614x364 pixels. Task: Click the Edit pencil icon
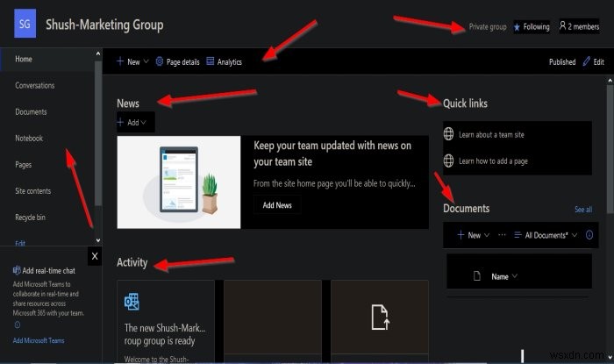click(586, 61)
